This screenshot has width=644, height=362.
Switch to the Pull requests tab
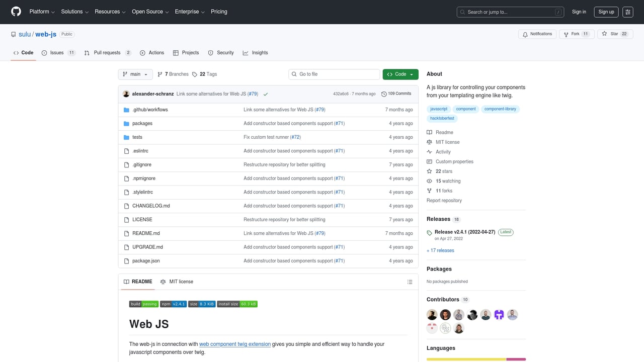click(x=107, y=53)
